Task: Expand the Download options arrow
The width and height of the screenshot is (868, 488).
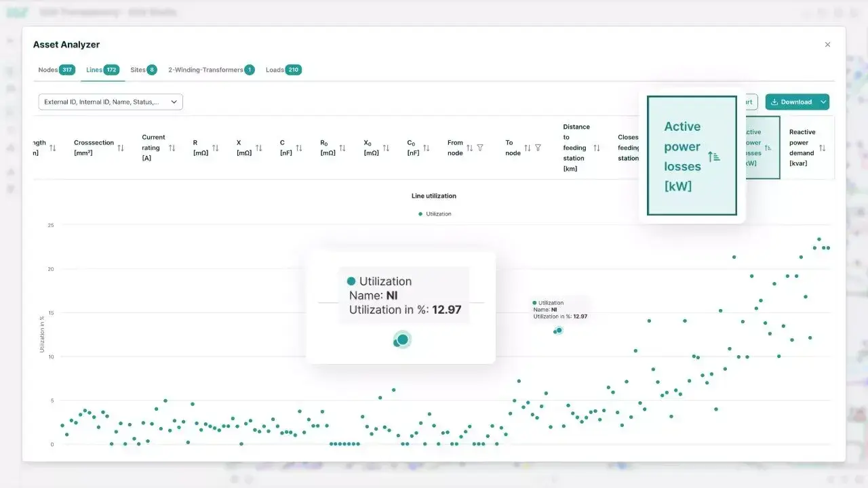Action: (823, 102)
